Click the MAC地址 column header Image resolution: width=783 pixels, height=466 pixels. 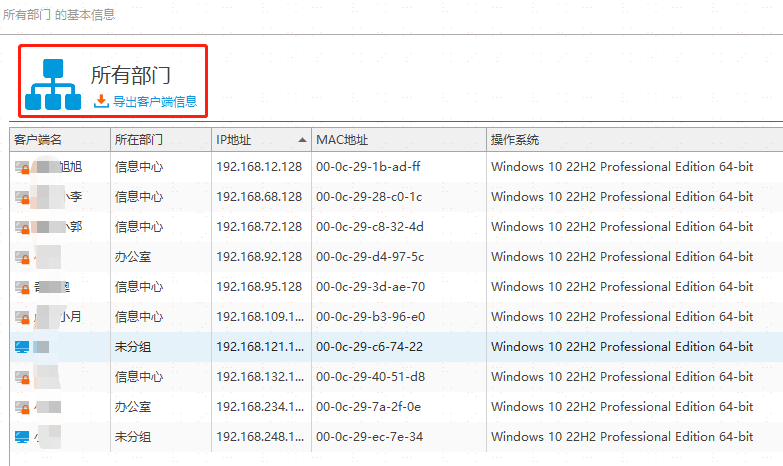pos(342,139)
